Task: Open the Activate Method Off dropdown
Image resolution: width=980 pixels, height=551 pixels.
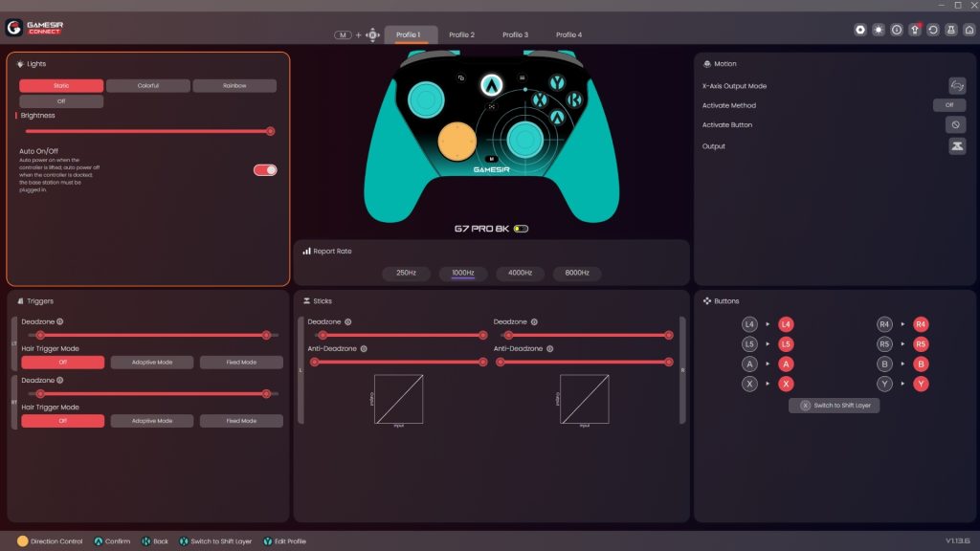Action: 949,105
